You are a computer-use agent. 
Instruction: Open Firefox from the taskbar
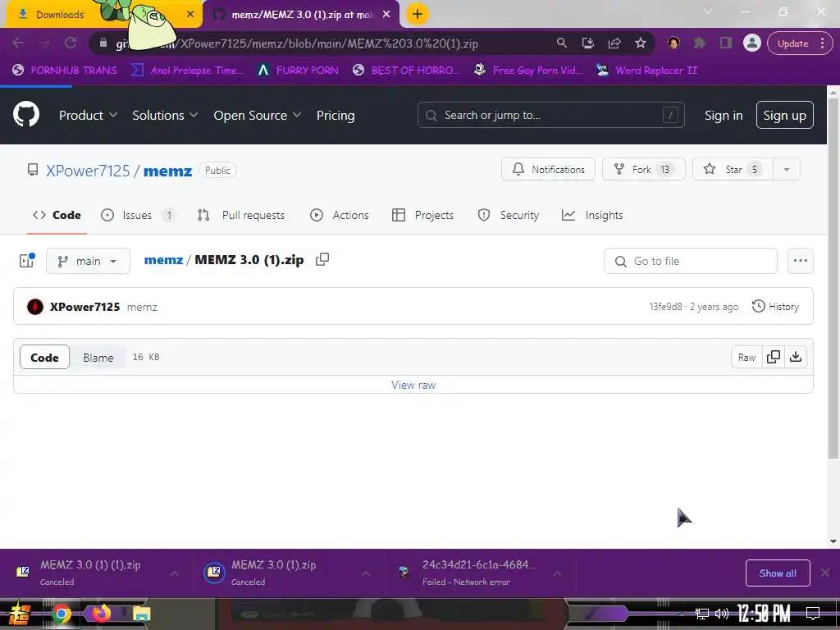tap(101, 613)
